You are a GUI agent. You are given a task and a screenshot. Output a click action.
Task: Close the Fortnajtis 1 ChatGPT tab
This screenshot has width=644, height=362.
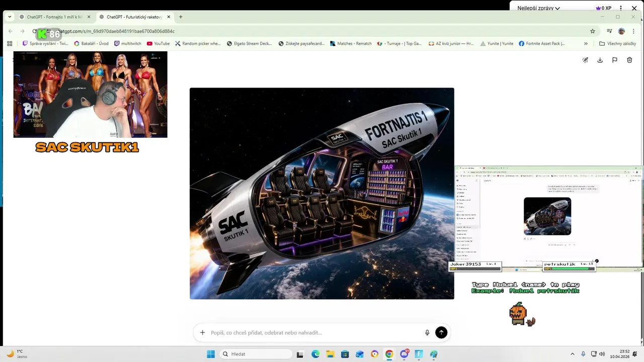[x=89, y=17]
